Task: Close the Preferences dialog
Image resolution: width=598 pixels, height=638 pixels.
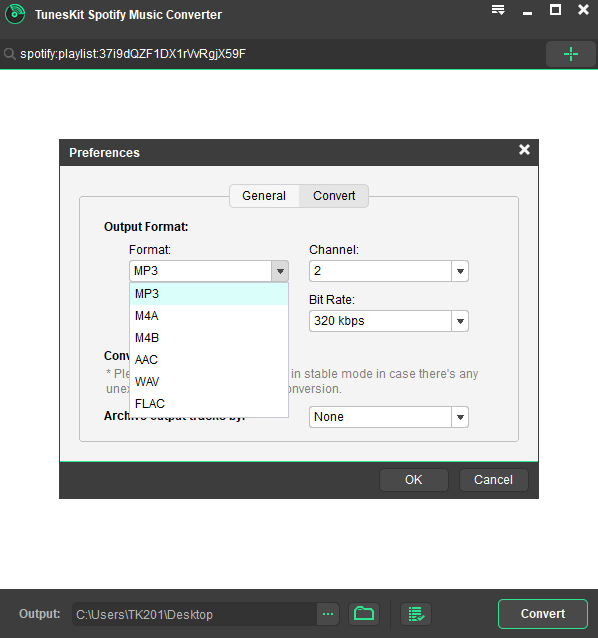Action: pyautogui.click(x=524, y=150)
